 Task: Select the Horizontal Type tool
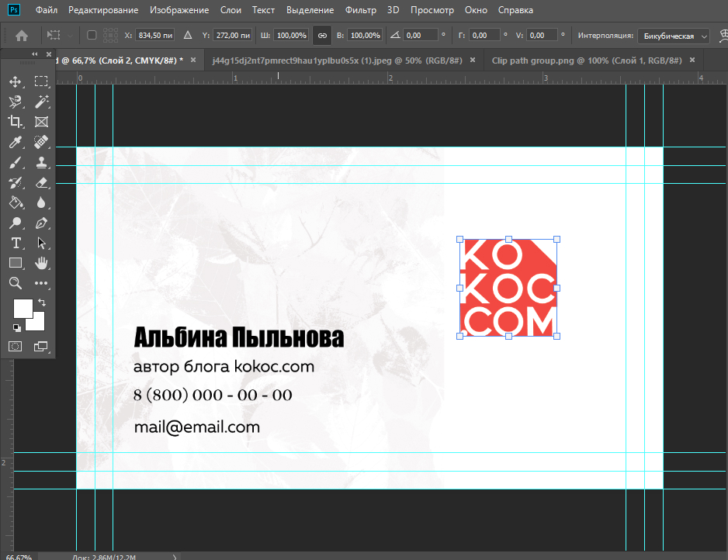(x=15, y=243)
